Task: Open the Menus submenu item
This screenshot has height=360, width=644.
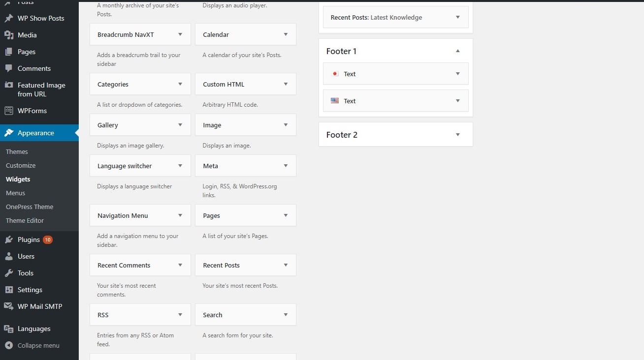Action: coord(15,193)
